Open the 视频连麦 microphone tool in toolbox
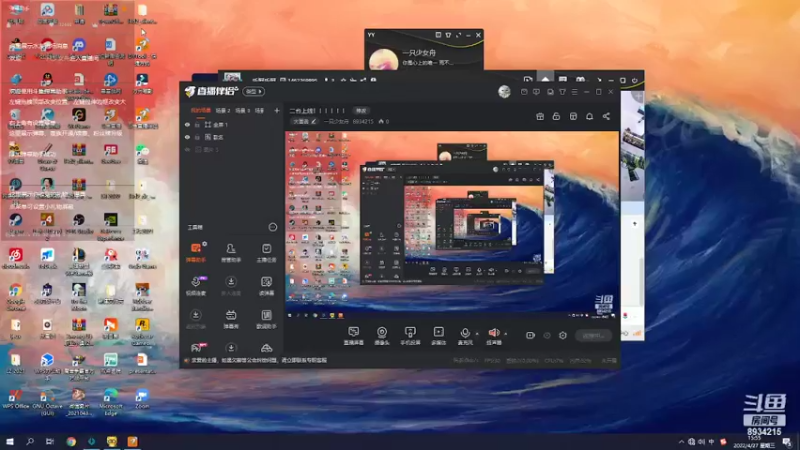The height and width of the screenshot is (450, 800). (195, 286)
